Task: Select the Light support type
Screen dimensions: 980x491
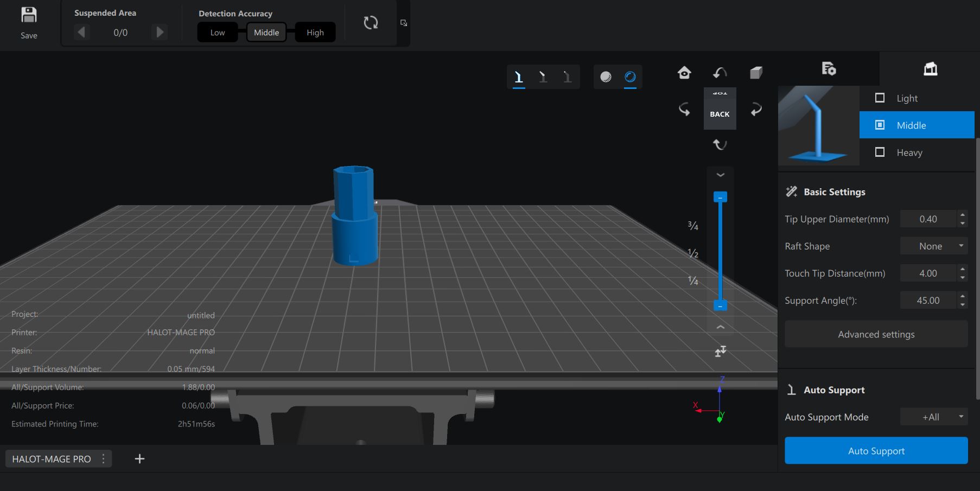Action: point(906,98)
